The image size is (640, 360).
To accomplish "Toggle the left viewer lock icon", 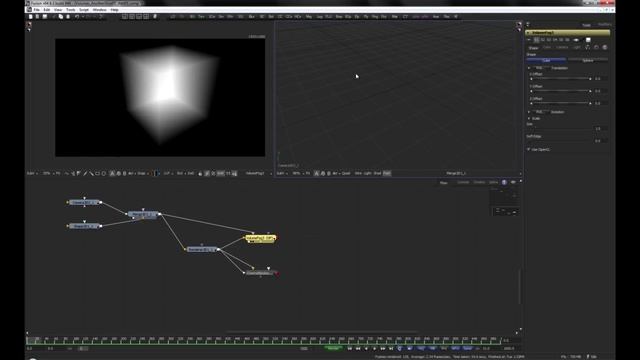I will click(x=200, y=173).
